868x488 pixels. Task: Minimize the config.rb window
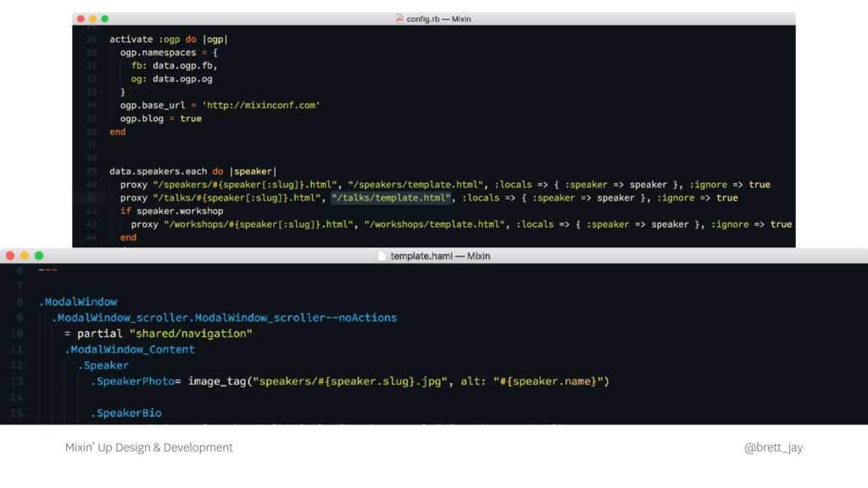[x=92, y=19]
